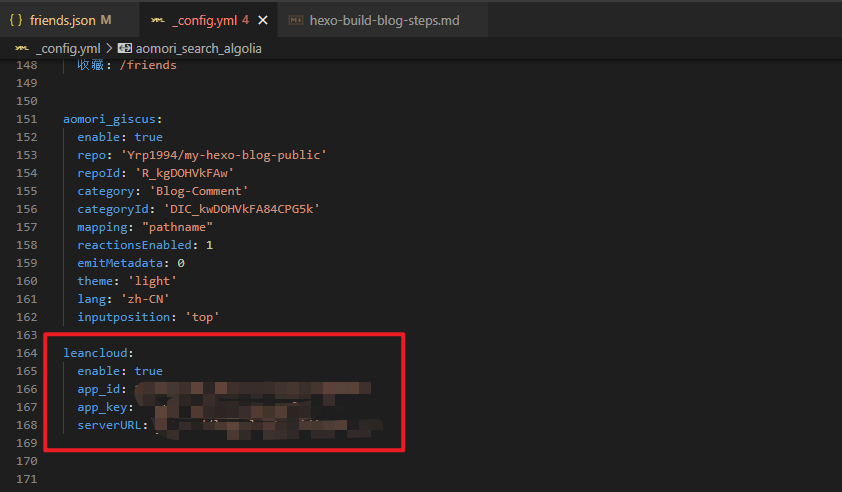Screen dimensions: 842x492
Task: Click the JSON braces icon on friends.json tab
Action: [x=16, y=20]
